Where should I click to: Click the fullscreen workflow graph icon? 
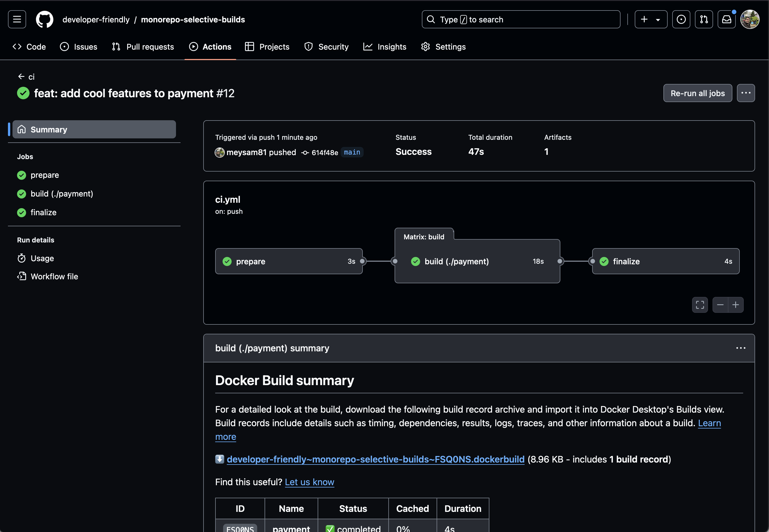pos(700,305)
